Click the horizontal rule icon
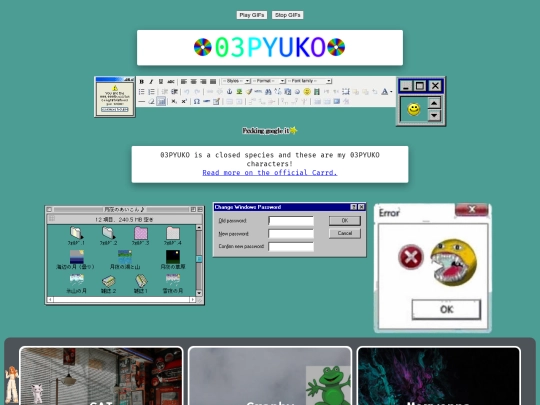This screenshot has height=405, width=540. (x=142, y=101)
